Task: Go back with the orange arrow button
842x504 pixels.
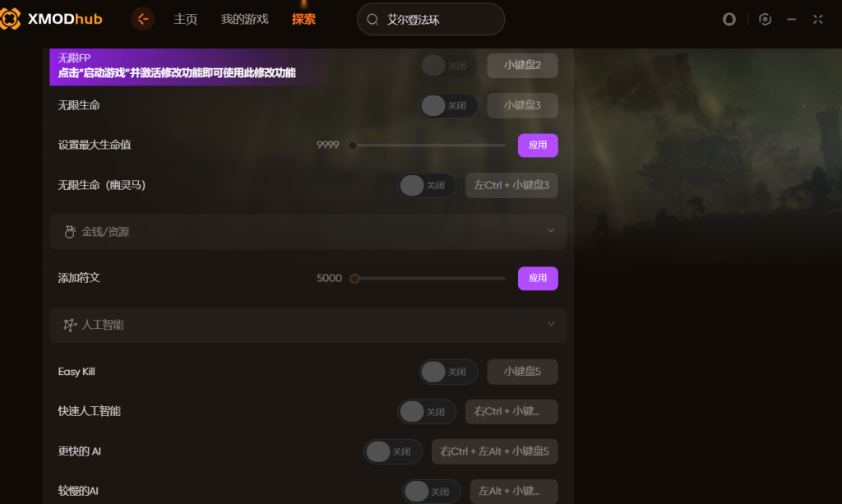Action: tap(143, 20)
